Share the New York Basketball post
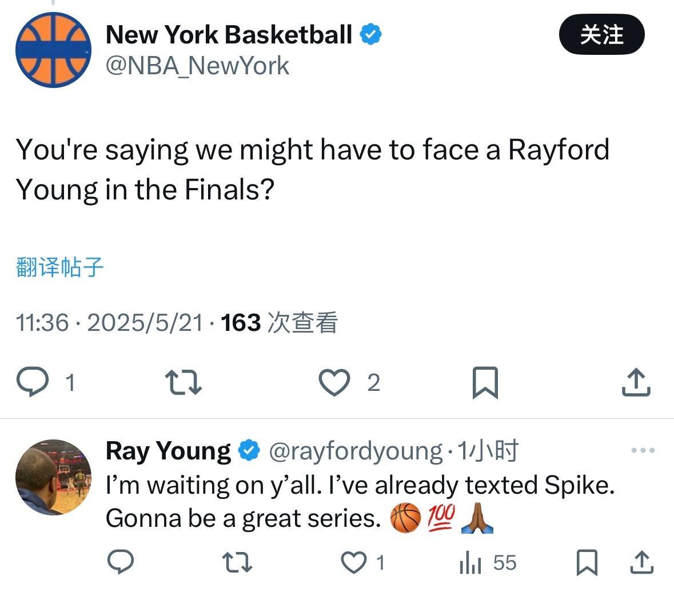This screenshot has width=674, height=616. point(636,382)
